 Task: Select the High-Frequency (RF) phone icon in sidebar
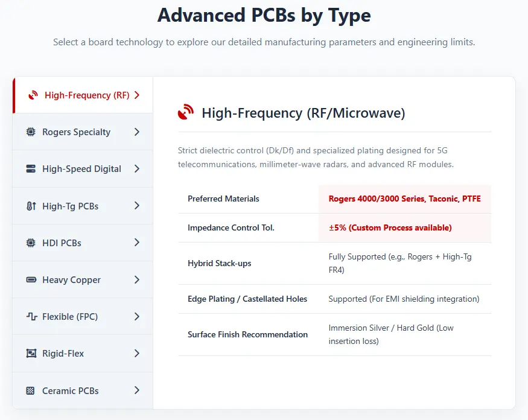31,95
